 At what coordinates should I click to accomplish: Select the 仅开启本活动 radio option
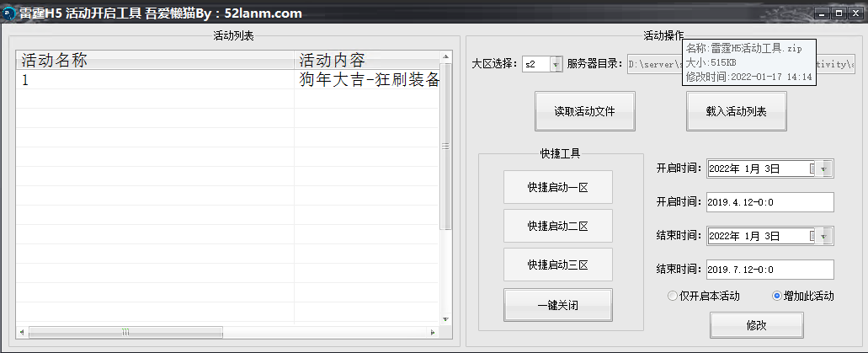[x=672, y=296]
